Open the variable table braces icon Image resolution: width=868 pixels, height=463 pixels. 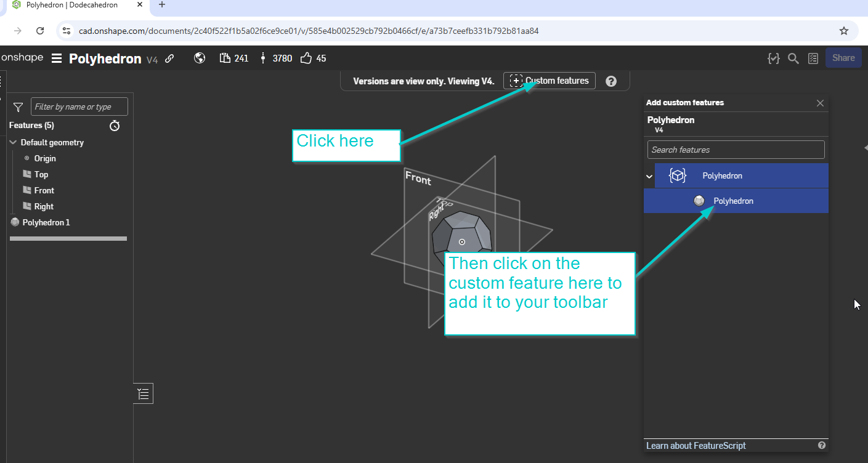773,58
